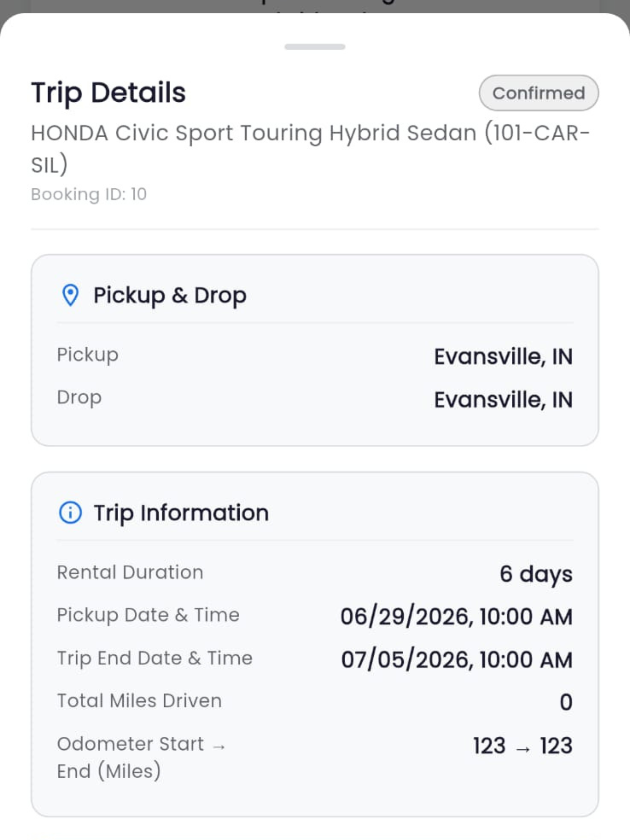Select the Trip Details heading

point(109,93)
